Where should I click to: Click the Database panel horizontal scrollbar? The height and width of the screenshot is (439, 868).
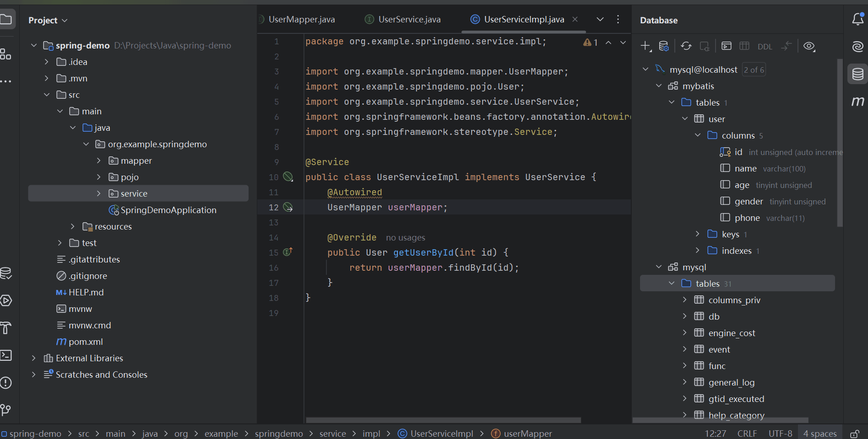pyautogui.click(x=721, y=420)
